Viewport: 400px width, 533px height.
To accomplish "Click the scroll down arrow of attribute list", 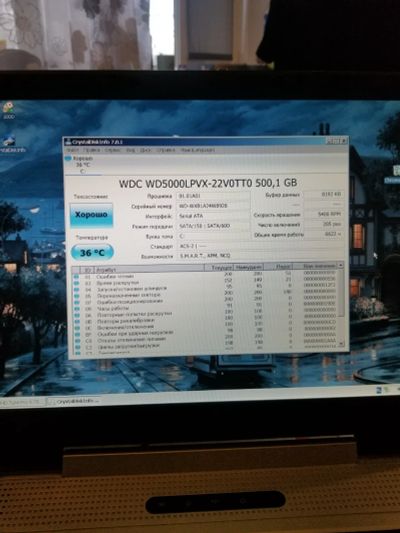I will [x=342, y=344].
